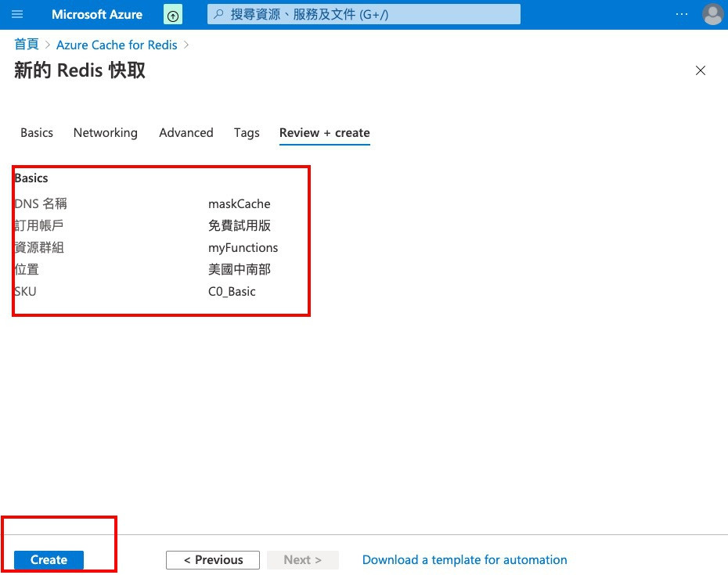
Task: Focus the resource search box
Action: pos(363,14)
